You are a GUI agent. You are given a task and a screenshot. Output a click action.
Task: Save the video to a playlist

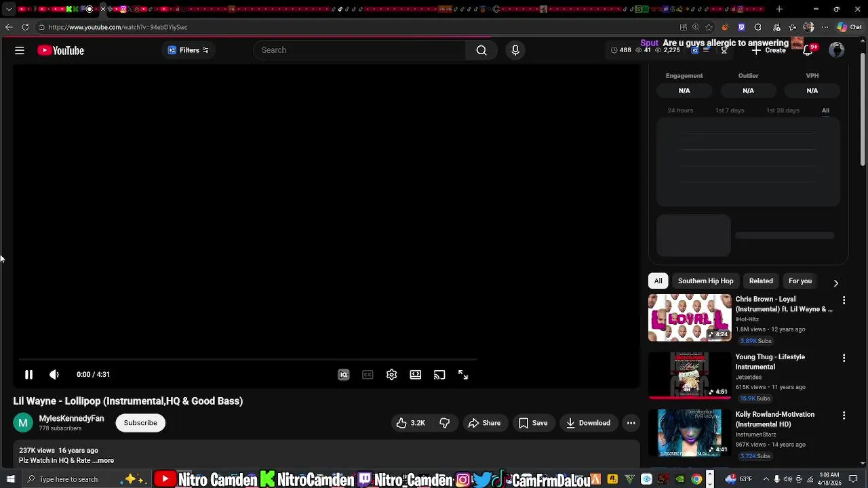[533, 423]
